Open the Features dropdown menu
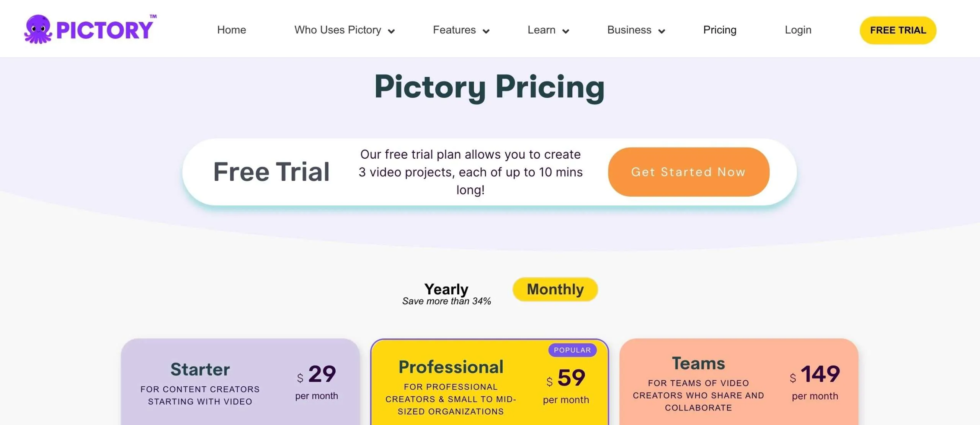This screenshot has width=980, height=425. click(461, 30)
